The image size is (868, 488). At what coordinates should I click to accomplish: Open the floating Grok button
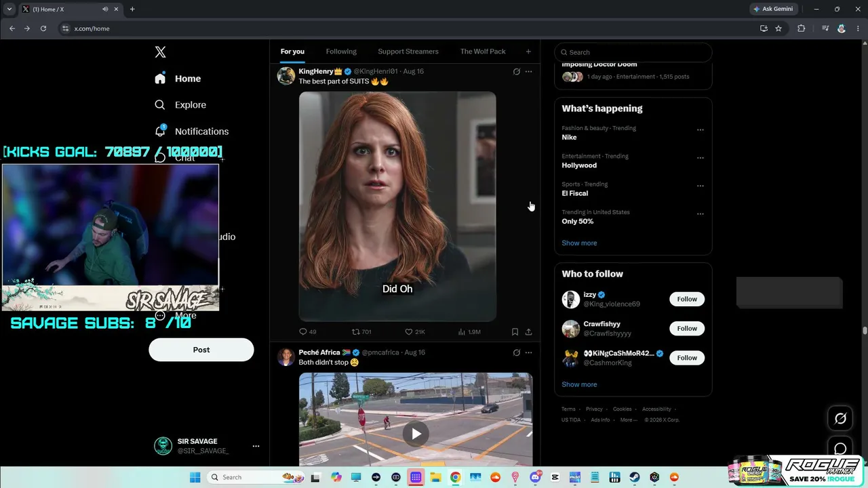[x=840, y=418]
